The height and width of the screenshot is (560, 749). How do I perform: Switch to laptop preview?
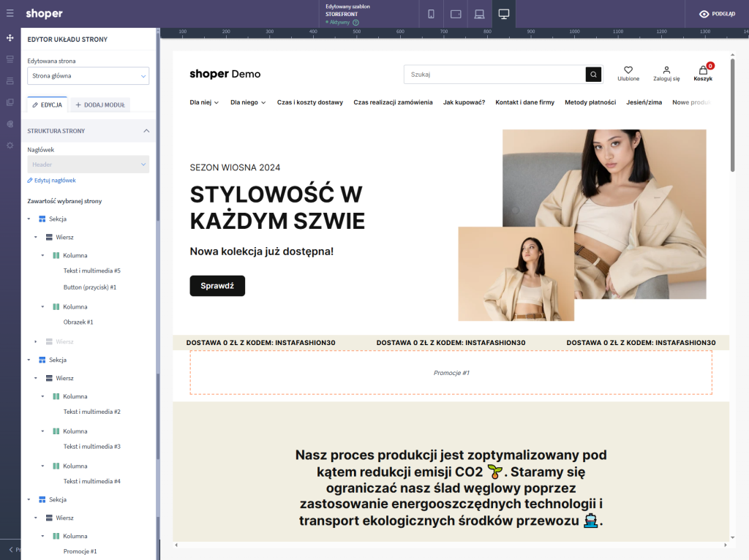[x=479, y=14]
